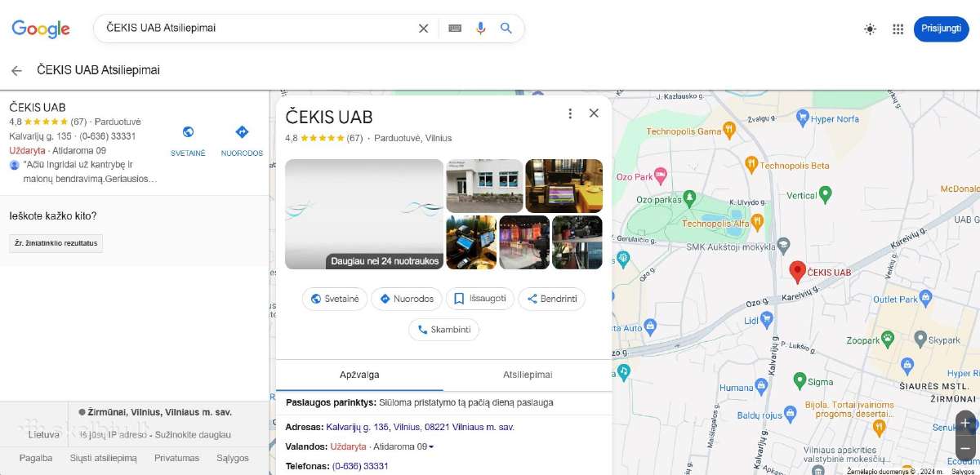
Task: Select ČEKIS UAB result title in list
Action: tap(38, 107)
